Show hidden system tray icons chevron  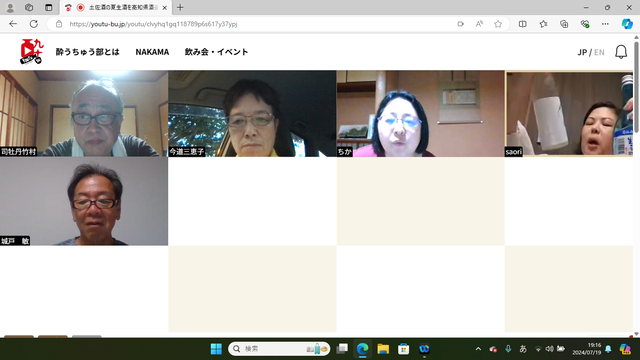(478, 349)
